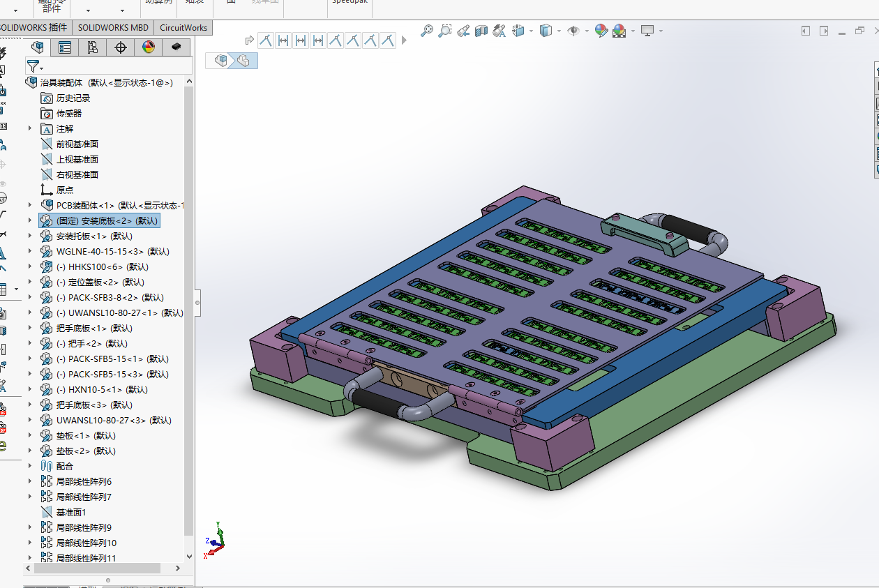
Task: Click the tree scroll-down arrow
Action: tap(188, 557)
